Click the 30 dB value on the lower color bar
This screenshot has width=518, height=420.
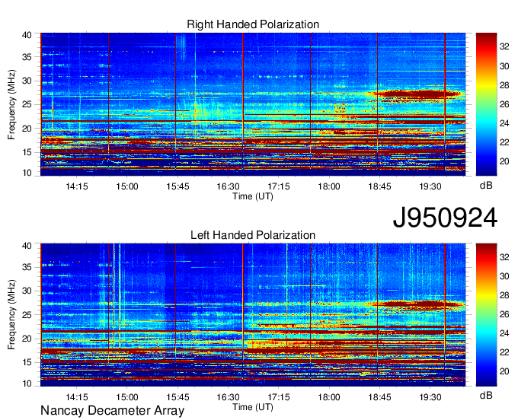pyautogui.click(x=504, y=276)
